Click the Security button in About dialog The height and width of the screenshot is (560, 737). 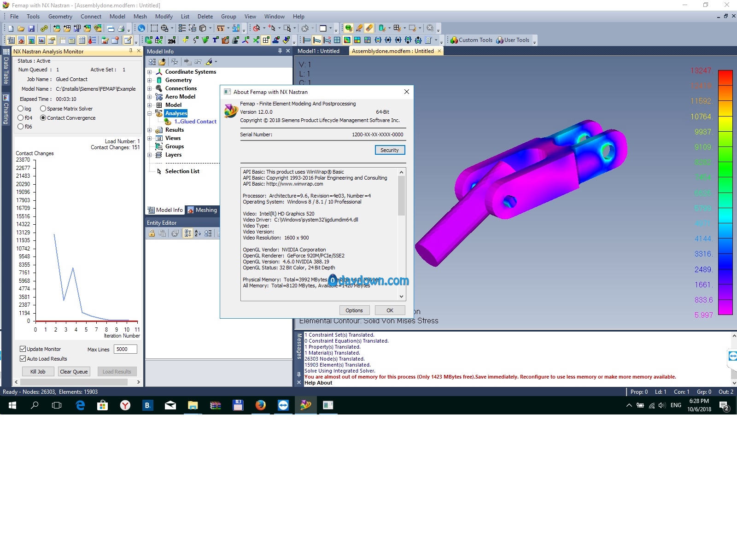[390, 150]
